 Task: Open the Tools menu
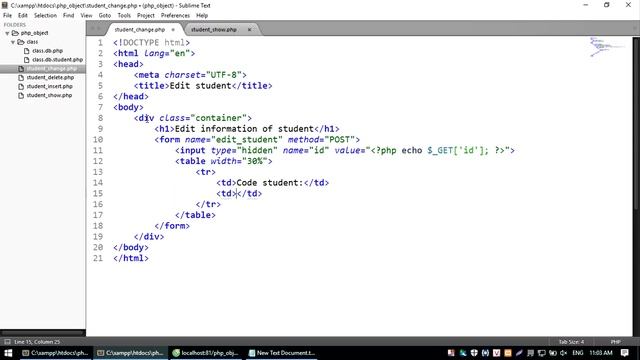[x=124, y=16]
